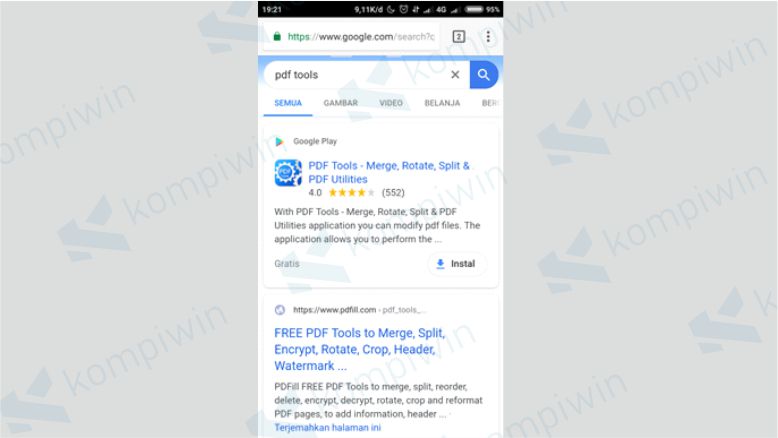This screenshot has height=438, width=778.
Task: Switch to the VIDEO tab
Action: coord(391,103)
